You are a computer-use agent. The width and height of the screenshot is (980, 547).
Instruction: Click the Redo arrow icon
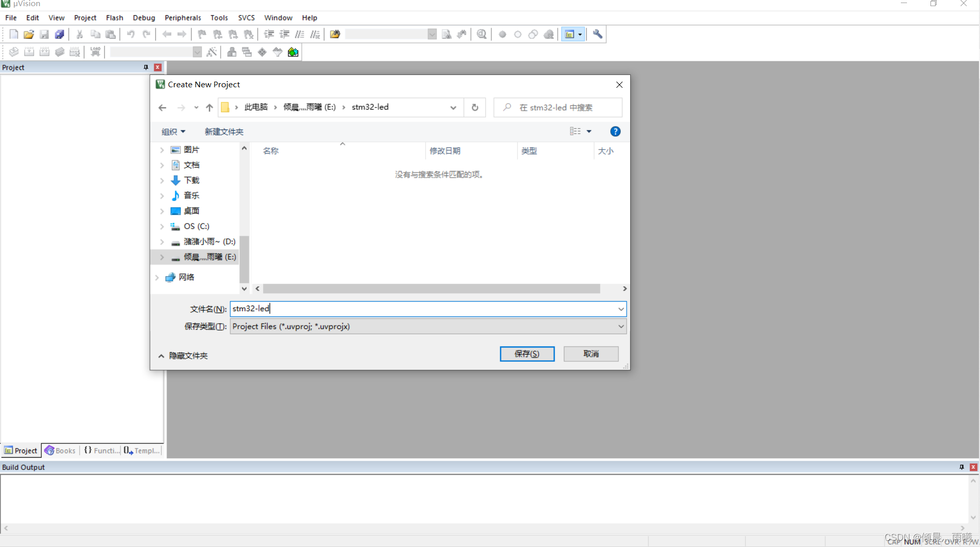click(x=146, y=34)
